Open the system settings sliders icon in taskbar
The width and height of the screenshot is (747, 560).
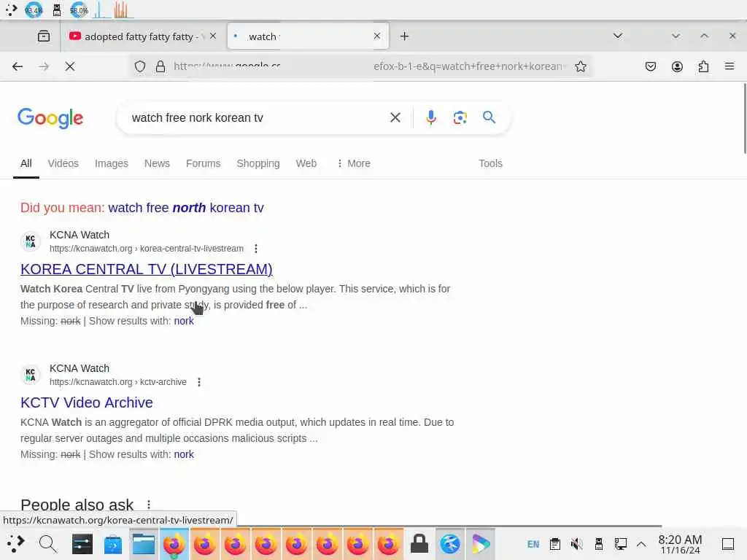click(82, 544)
